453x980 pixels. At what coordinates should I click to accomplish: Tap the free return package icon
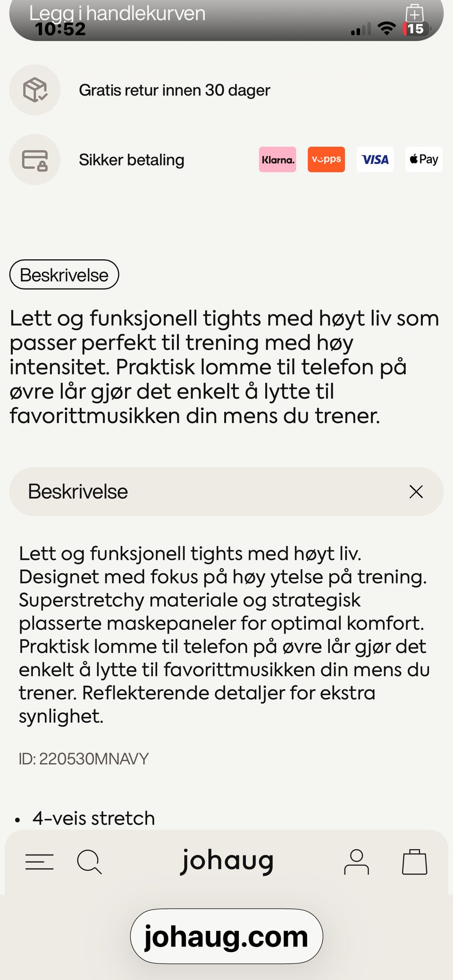(35, 90)
